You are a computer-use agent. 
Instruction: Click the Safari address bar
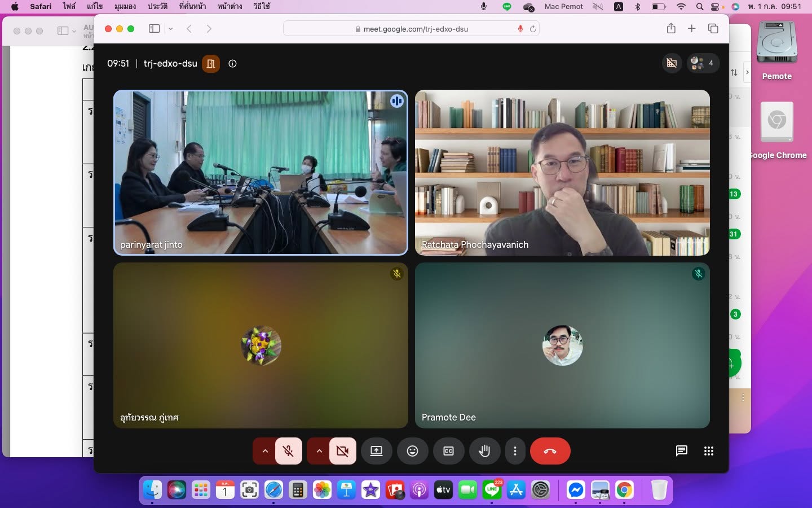click(x=411, y=29)
